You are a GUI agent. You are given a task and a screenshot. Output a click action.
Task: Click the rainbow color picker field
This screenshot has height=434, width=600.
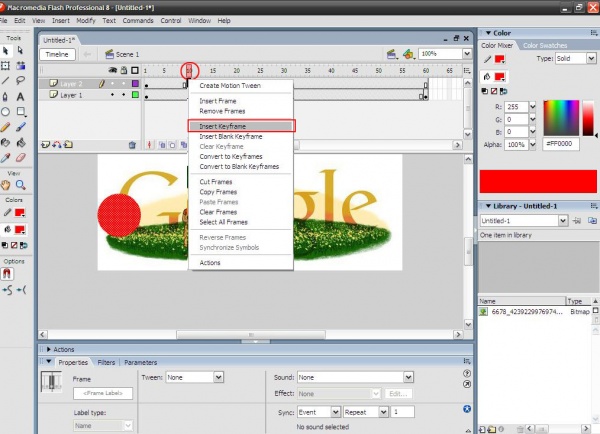click(561, 117)
